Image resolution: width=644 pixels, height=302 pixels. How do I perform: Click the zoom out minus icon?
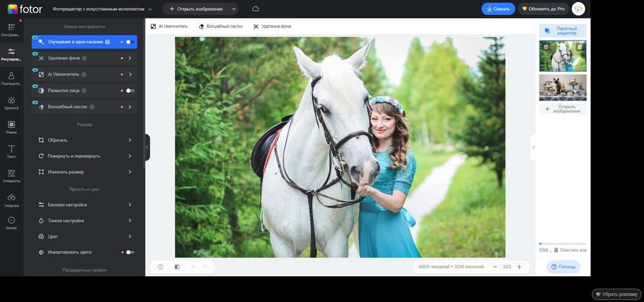[495, 267]
